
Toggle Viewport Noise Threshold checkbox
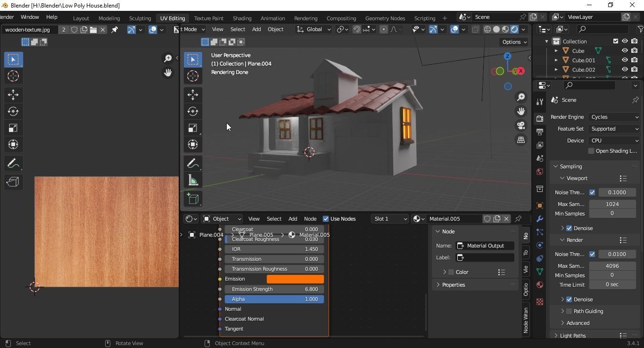(x=592, y=192)
